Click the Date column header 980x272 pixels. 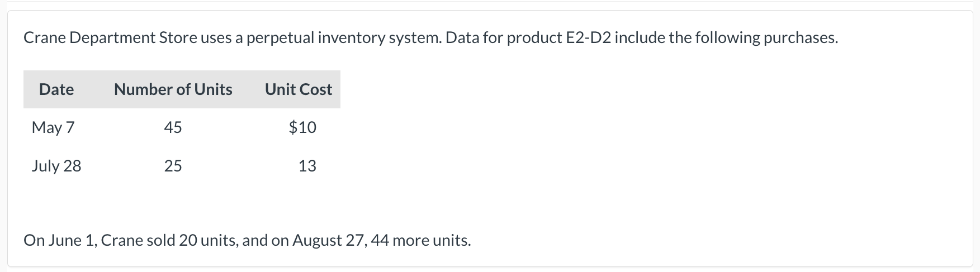(x=56, y=89)
